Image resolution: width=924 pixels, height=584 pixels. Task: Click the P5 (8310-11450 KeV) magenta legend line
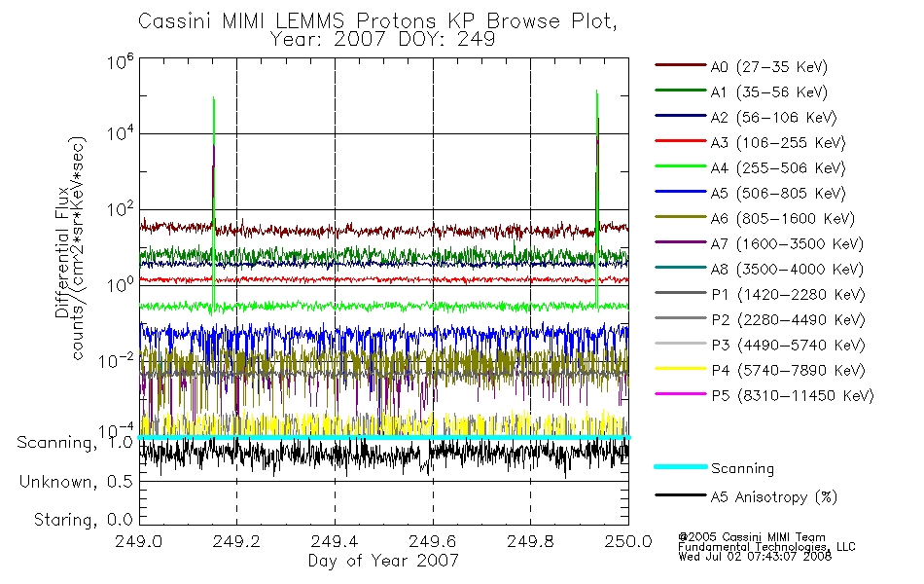(x=680, y=393)
